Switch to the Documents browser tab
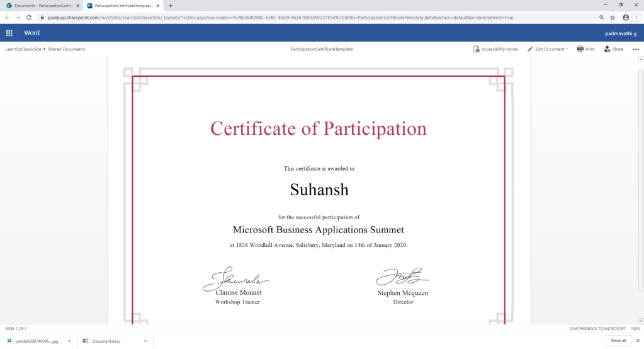644x349 pixels. pos(39,6)
